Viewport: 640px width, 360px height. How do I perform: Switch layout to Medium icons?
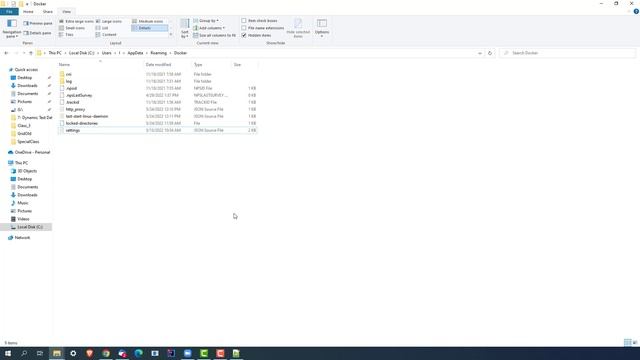tap(148, 21)
